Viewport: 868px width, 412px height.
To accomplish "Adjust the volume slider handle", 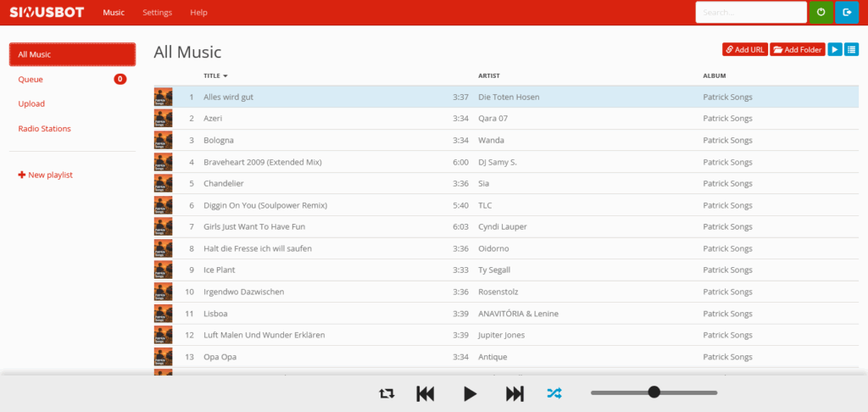I will pyautogui.click(x=654, y=392).
